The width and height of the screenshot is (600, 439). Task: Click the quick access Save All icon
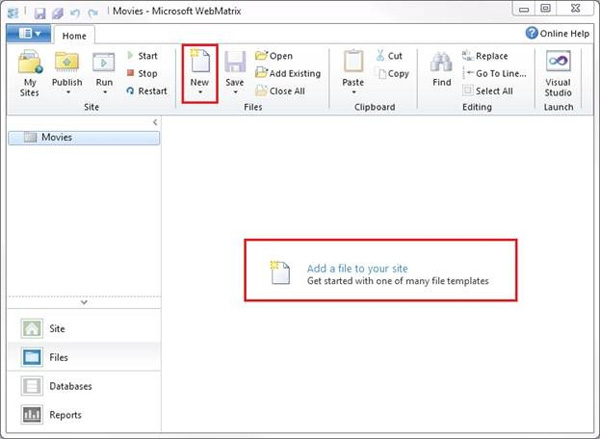(x=58, y=13)
